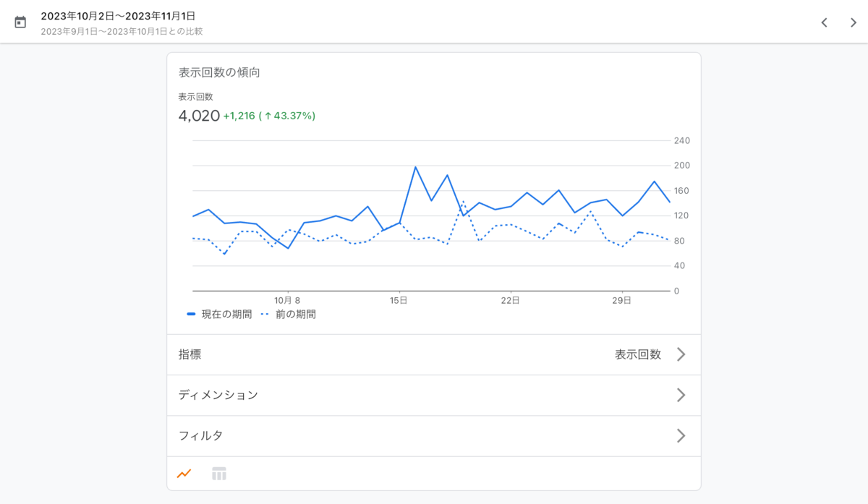This screenshot has width=868, height=504.
Task: Expand the ディメンション row chevron
Action: tap(681, 395)
